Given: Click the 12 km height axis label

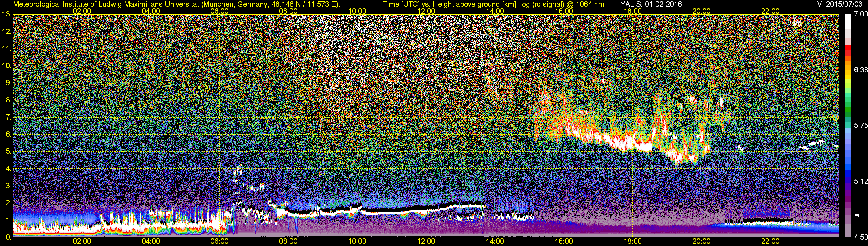Looking at the screenshot, I should coord(6,31).
